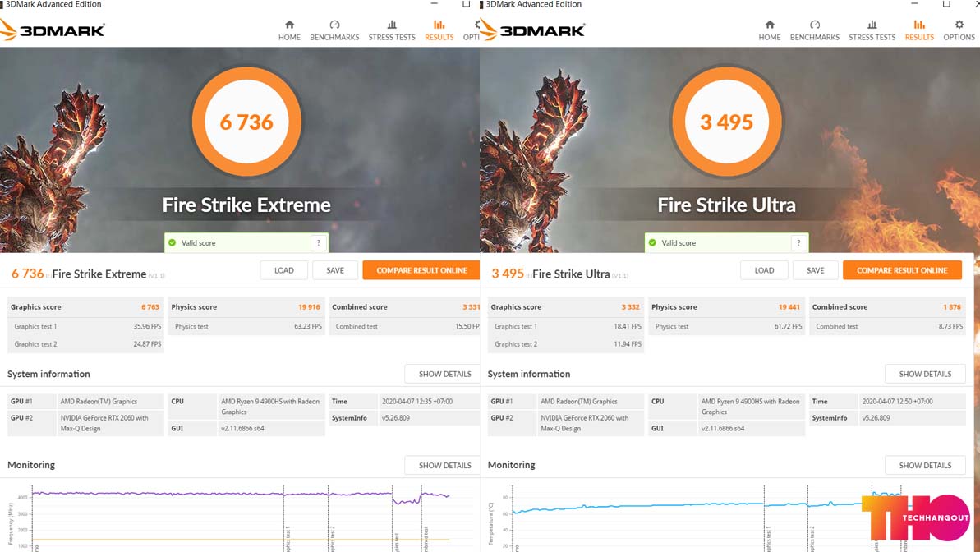Show System information details in Fire Strike Ultra window
Screen dimensions: 980x552
925,374
